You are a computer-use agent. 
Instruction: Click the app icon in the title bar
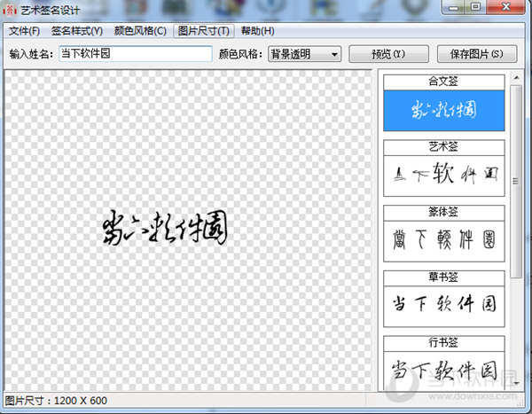[10, 9]
